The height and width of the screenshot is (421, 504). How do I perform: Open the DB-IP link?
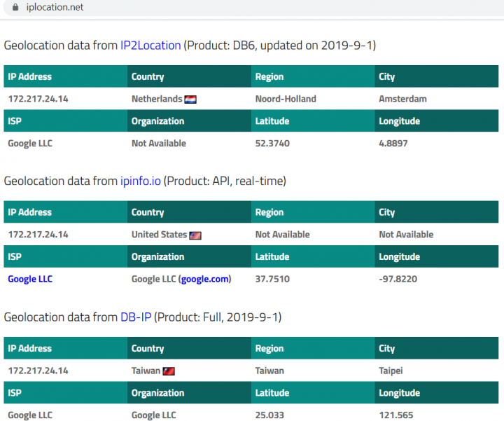[136, 317]
